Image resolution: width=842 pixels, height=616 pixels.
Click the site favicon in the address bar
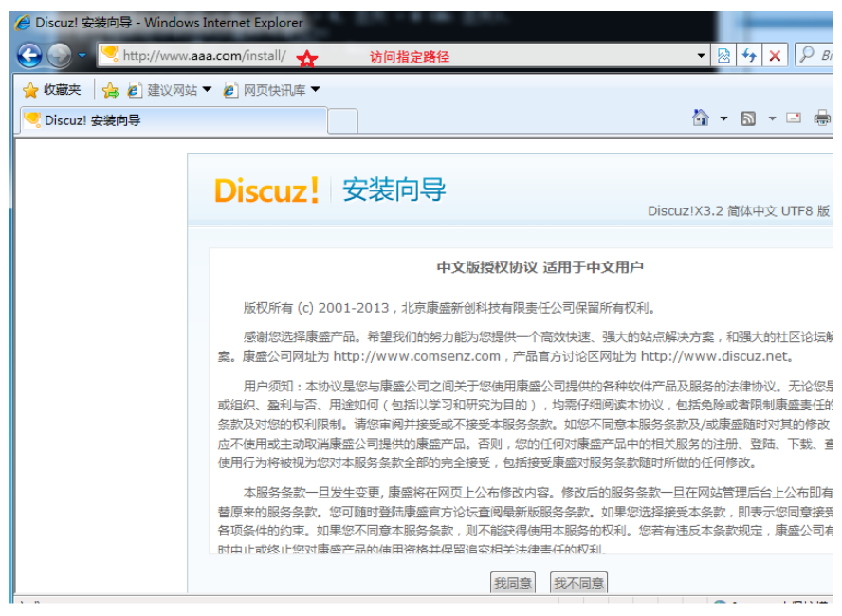pyautogui.click(x=110, y=54)
